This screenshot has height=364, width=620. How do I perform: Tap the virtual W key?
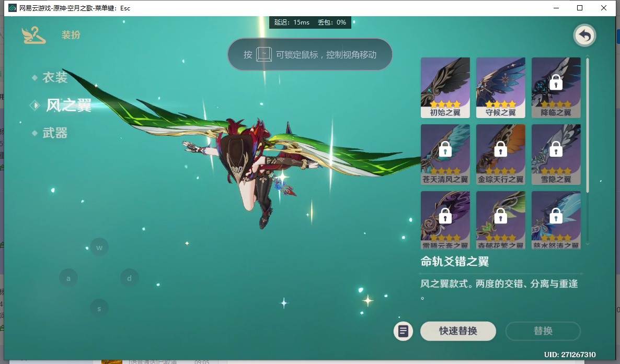(99, 247)
